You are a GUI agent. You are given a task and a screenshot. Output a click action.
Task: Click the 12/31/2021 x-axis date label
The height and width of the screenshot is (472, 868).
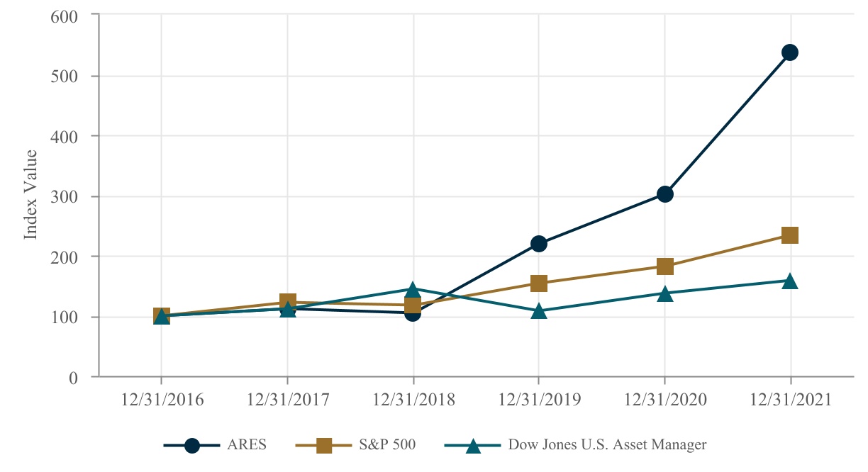point(792,400)
